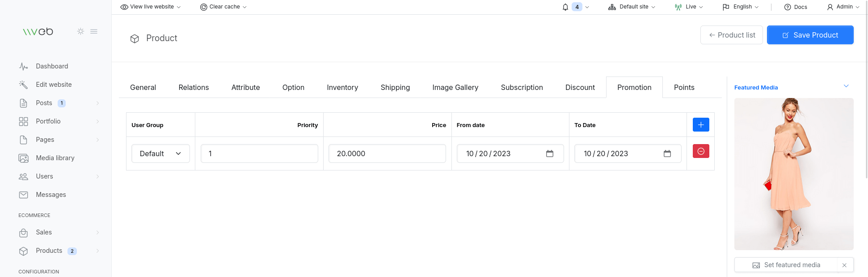Expand the Default site dropdown

coord(632,7)
